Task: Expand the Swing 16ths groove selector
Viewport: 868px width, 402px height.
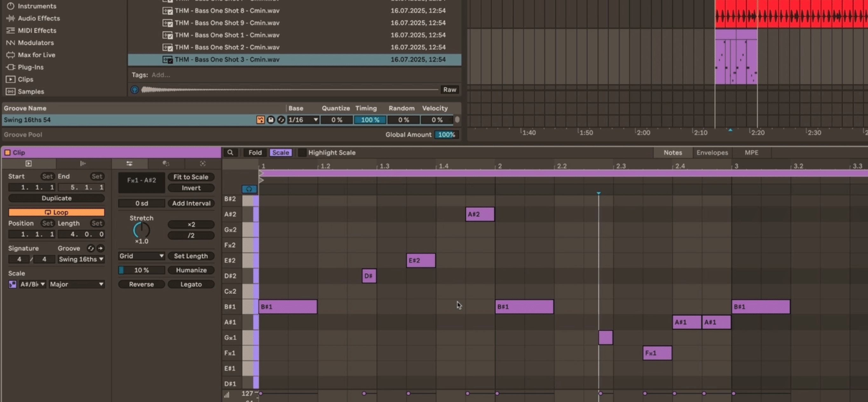Action: [x=81, y=259]
